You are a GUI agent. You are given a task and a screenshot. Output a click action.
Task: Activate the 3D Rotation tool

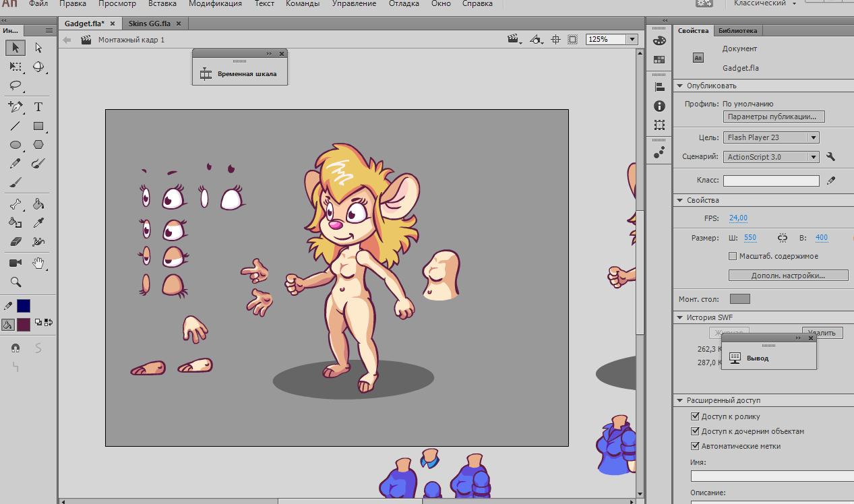coord(38,67)
